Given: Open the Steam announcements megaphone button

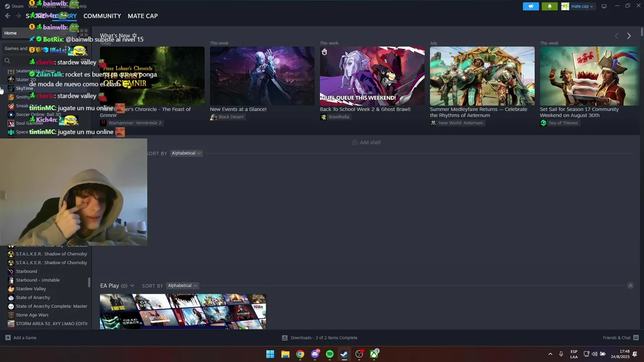Looking at the screenshot, I should (x=531, y=6).
